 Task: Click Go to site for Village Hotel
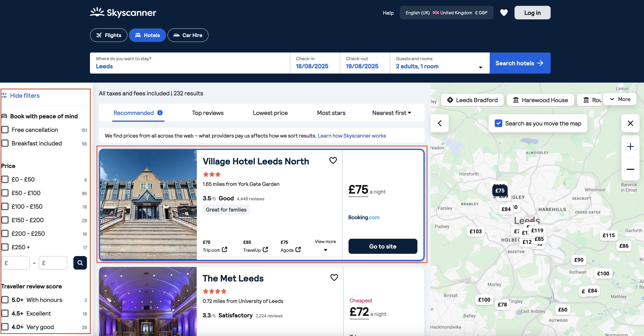382,246
